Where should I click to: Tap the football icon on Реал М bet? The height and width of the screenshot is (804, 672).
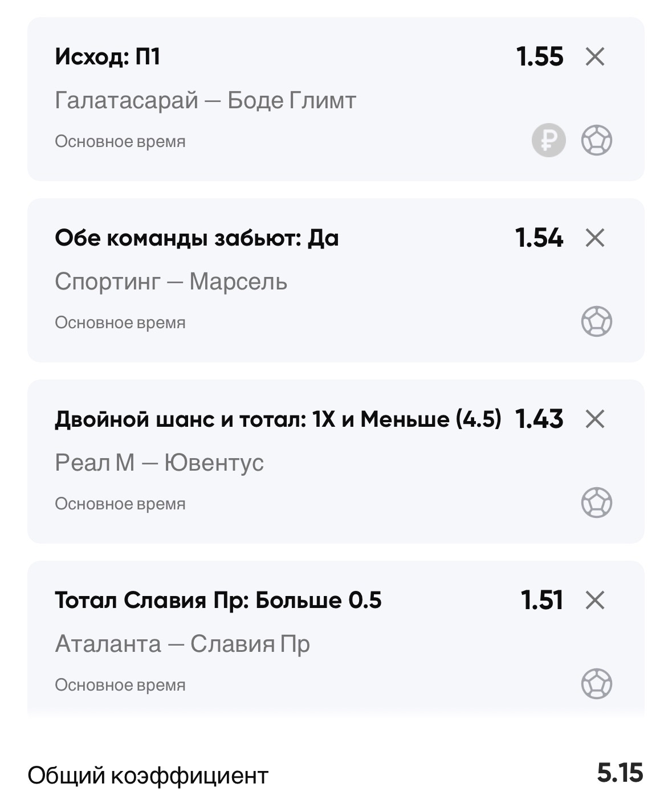tap(596, 503)
